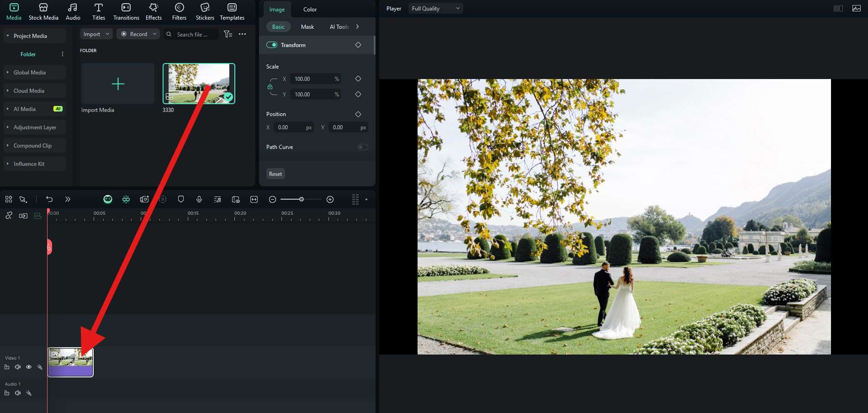Toggle the auto ripple link icon
This screenshot has width=868, height=413.
coord(23,216)
